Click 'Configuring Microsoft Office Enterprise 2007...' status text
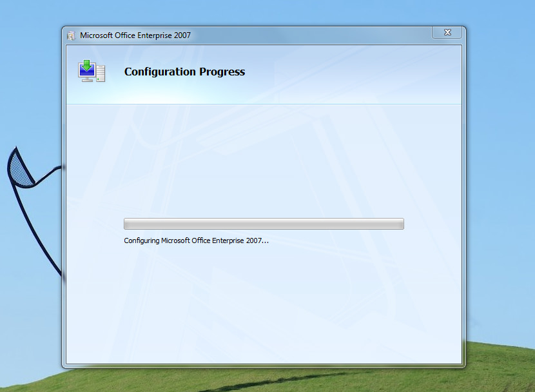This screenshot has height=392, width=535. [x=196, y=240]
